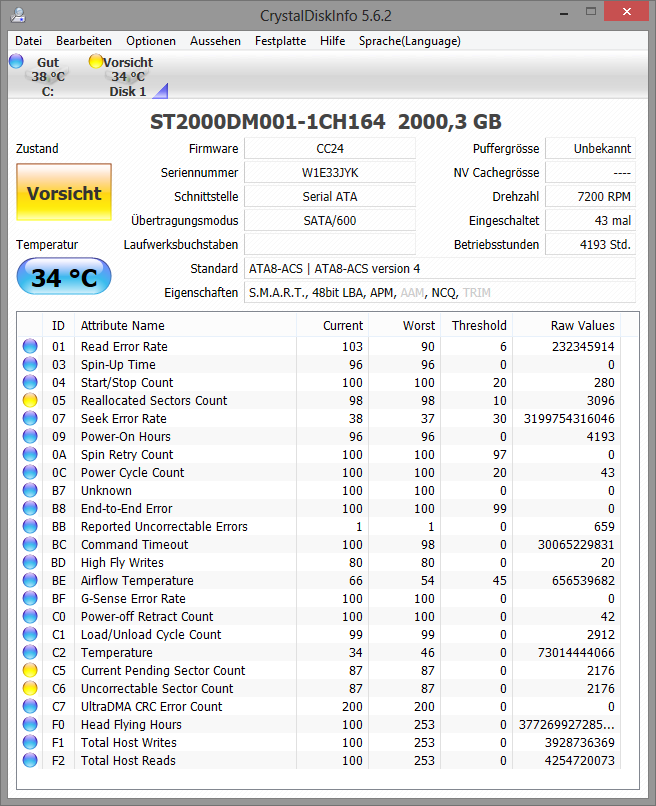Click the Betriebsstunden field showing 4193 Std.
Viewport: 656px width, 806px height.
point(590,245)
